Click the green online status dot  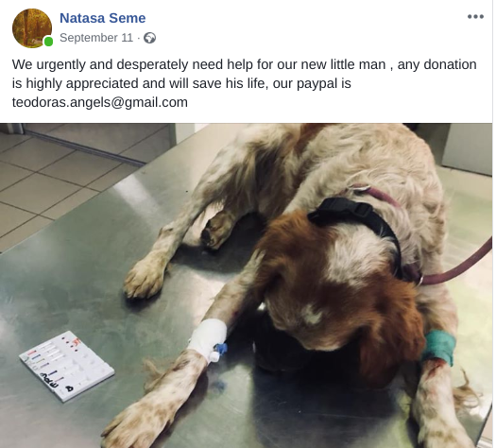click(48, 42)
